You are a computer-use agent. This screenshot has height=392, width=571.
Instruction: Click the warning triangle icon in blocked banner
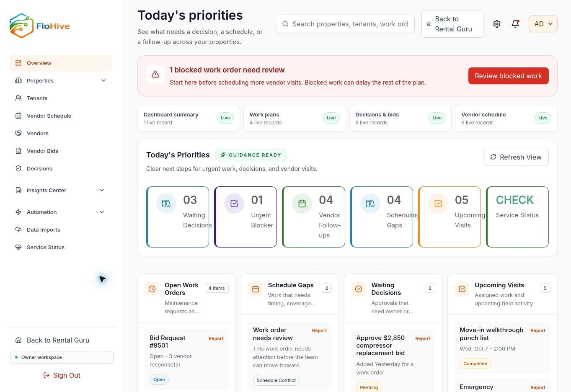click(x=155, y=74)
